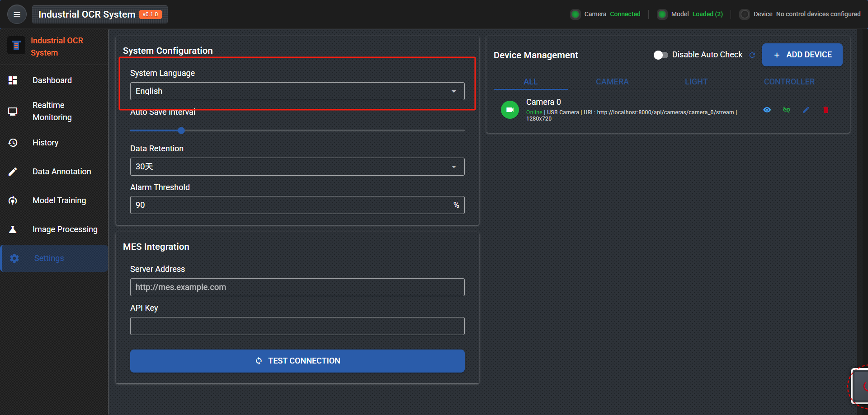Image resolution: width=868 pixels, height=415 pixels.
Task: Select Settings in the sidebar
Action: [54, 258]
